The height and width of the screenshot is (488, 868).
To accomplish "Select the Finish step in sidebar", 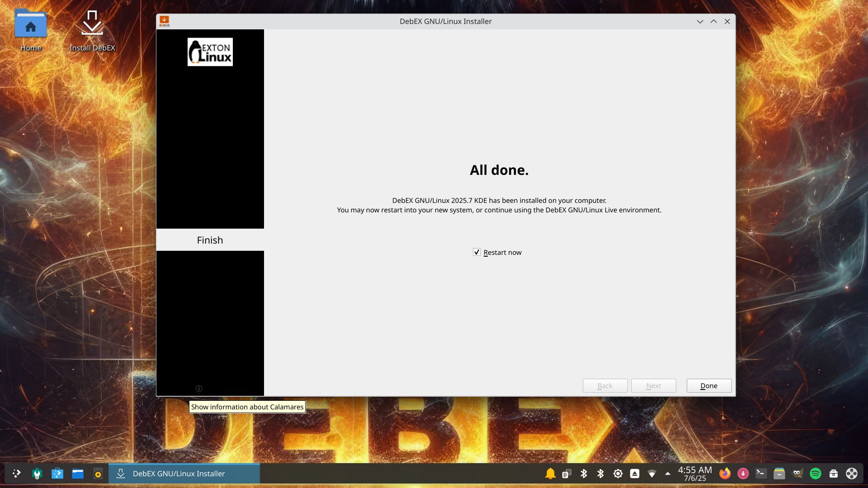I will click(210, 240).
